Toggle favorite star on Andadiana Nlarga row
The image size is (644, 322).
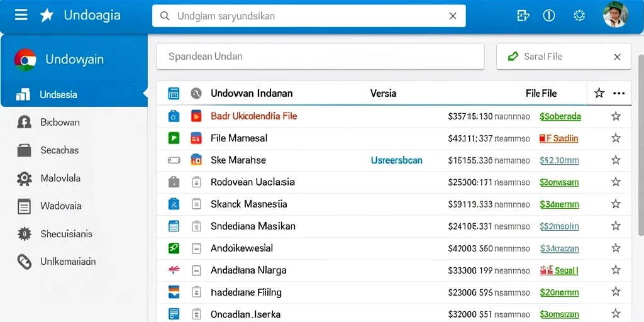pos(616,270)
